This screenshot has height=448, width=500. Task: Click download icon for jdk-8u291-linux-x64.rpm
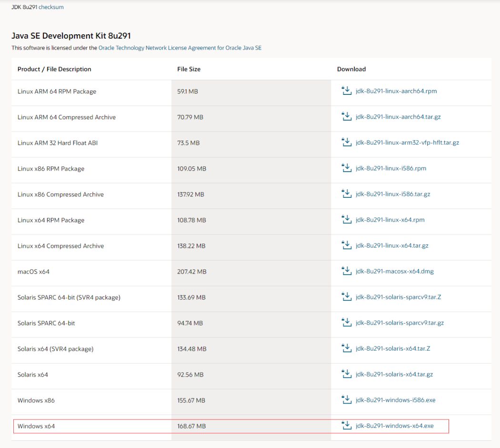point(346,220)
